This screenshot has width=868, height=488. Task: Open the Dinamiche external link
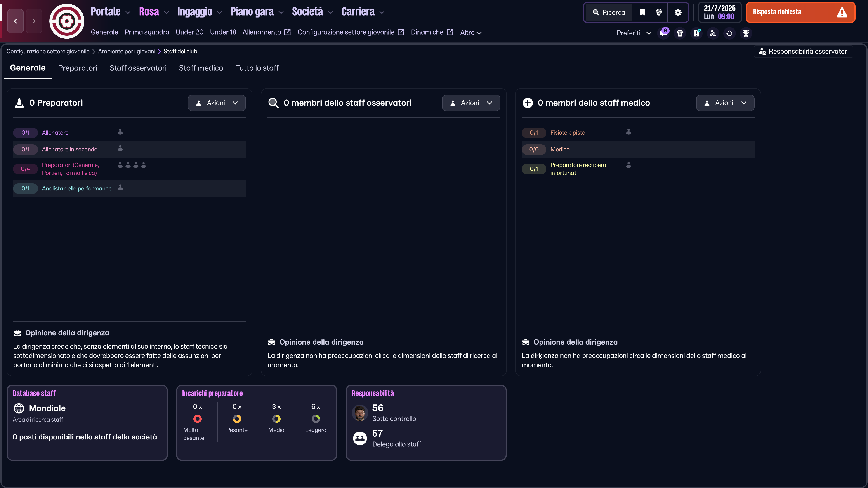tap(432, 32)
